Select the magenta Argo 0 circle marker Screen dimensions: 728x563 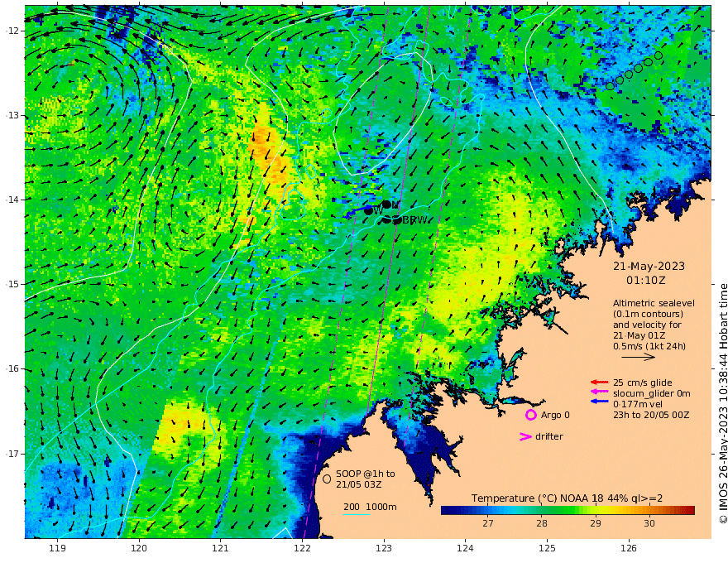[530, 415]
